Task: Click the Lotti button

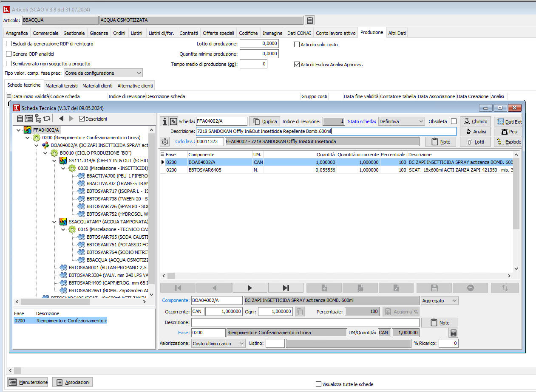Action: click(475, 142)
